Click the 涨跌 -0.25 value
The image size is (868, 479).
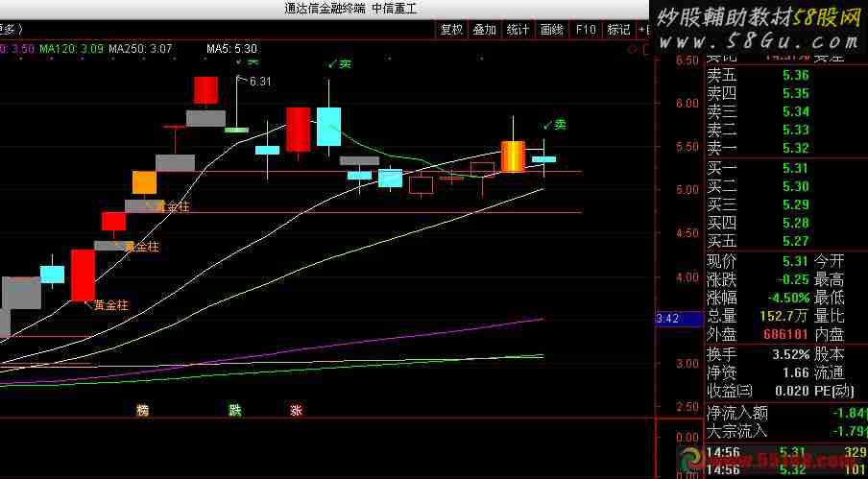(793, 279)
